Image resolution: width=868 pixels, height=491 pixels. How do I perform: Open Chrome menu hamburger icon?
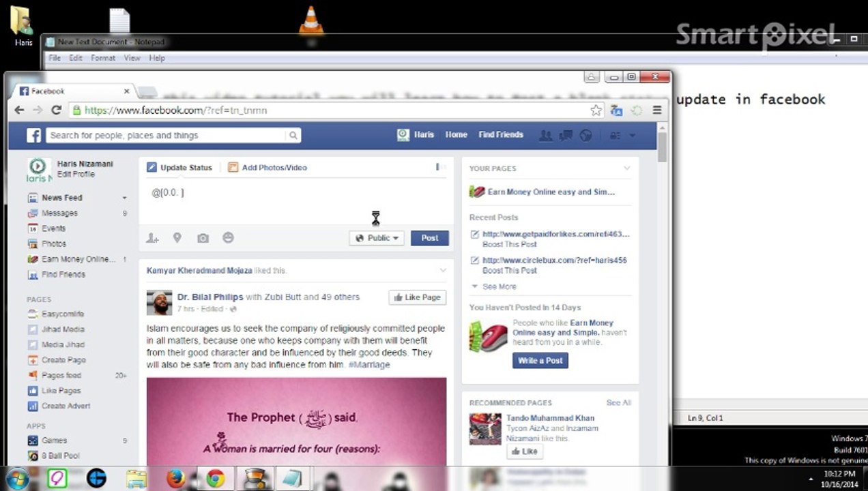click(657, 110)
